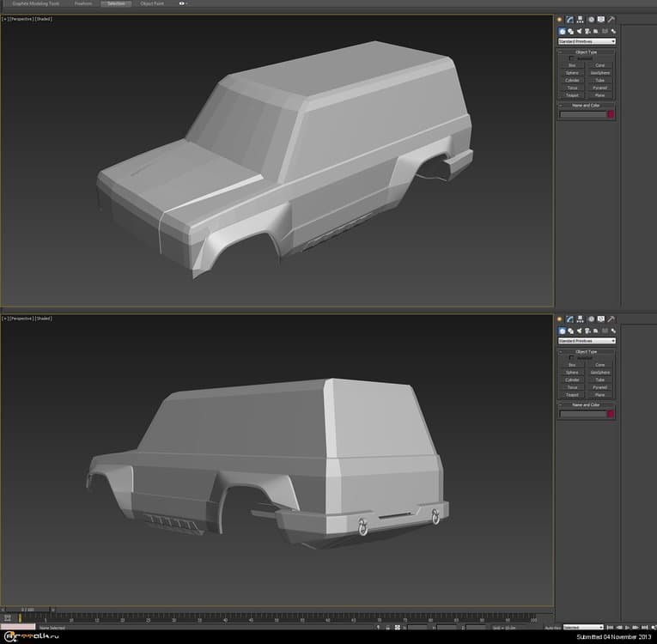
Task: Select Shapes category icon in upper command panel
Action: click(x=571, y=31)
